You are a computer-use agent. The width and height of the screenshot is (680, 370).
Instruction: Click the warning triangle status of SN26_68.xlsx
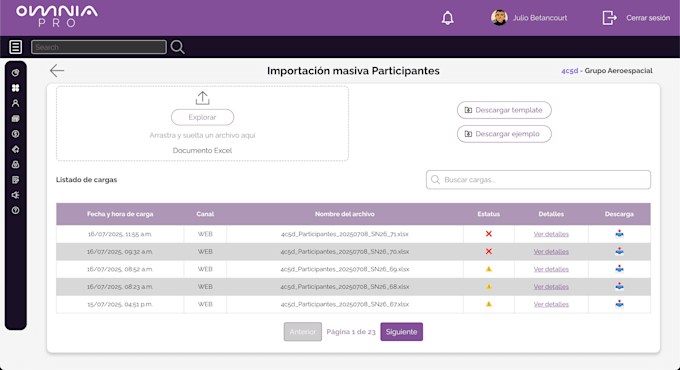click(x=489, y=287)
